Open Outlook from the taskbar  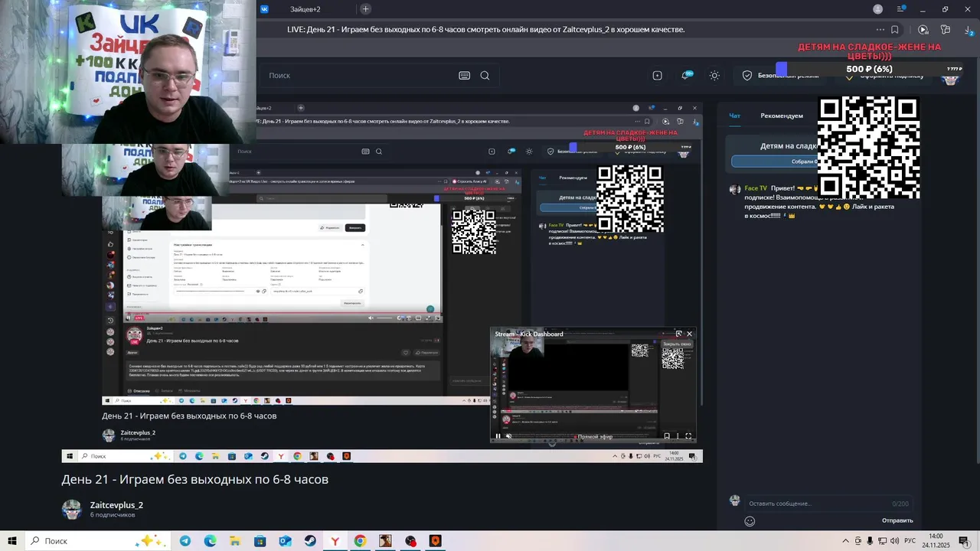(x=285, y=541)
